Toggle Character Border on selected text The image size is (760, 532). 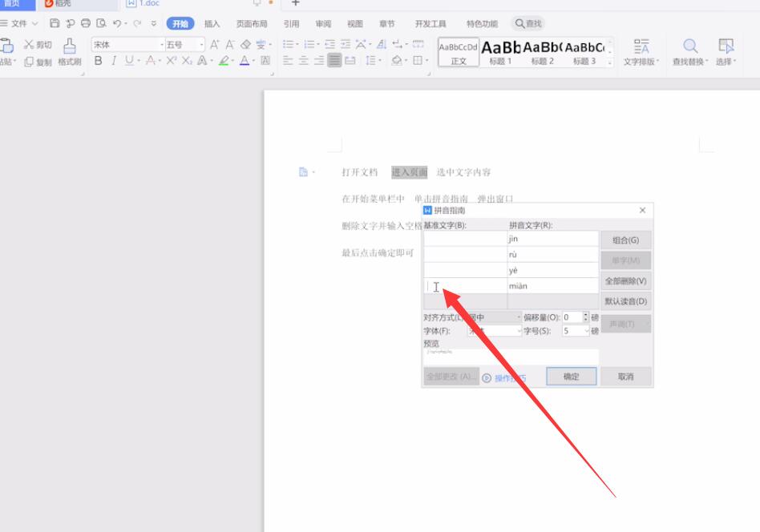click(265, 61)
